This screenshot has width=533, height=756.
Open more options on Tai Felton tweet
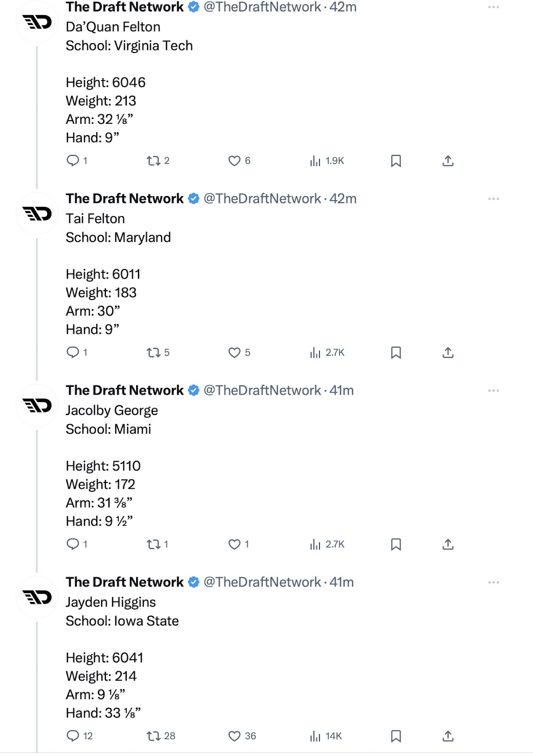[493, 199]
